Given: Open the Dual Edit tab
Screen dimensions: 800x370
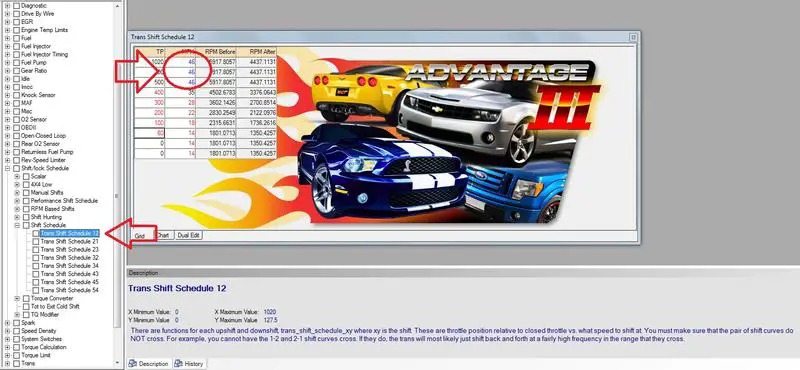Looking at the screenshot, I should point(189,235).
